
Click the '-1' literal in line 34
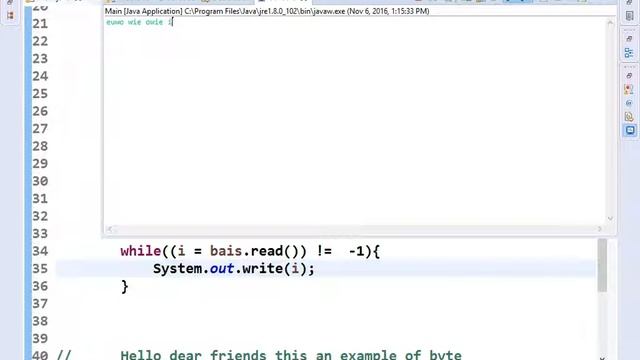[356, 251]
